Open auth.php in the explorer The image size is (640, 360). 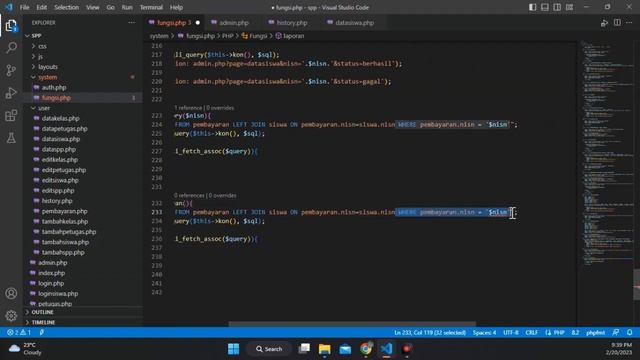coord(54,87)
